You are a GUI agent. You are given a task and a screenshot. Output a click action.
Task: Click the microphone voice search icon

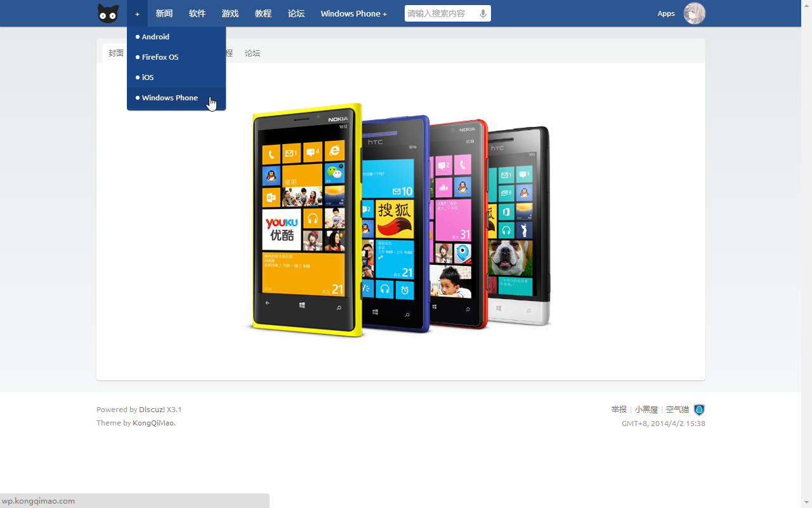click(x=483, y=13)
